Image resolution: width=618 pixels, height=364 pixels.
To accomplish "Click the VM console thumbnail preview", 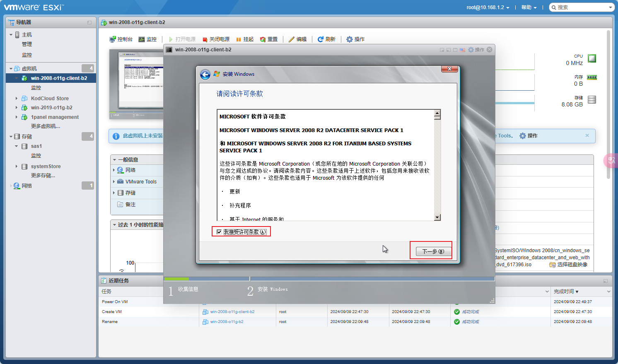I will click(136, 84).
